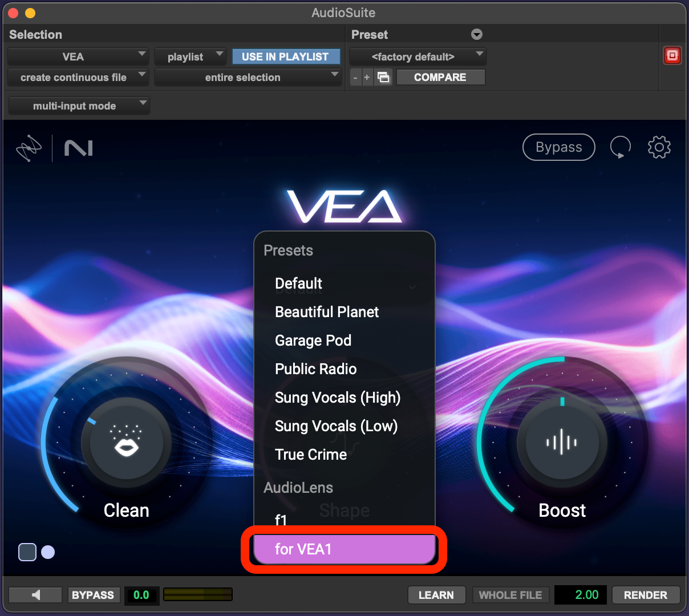This screenshot has width=689, height=616.
Task: Select the Beautiful Planet preset
Action: point(327,312)
